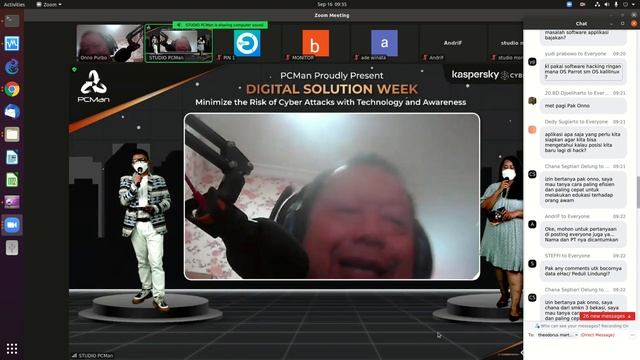Click the sharing computer sound banner
The height and width of the screenshot is (360, 640).
(x=220, y=25)
